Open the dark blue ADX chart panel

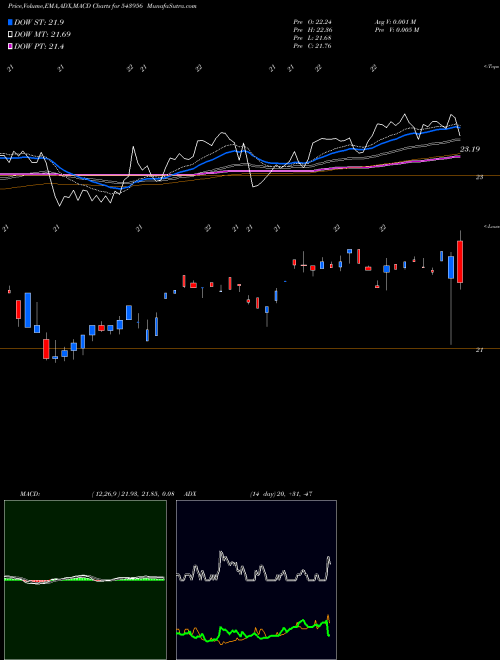coord(256,580)
